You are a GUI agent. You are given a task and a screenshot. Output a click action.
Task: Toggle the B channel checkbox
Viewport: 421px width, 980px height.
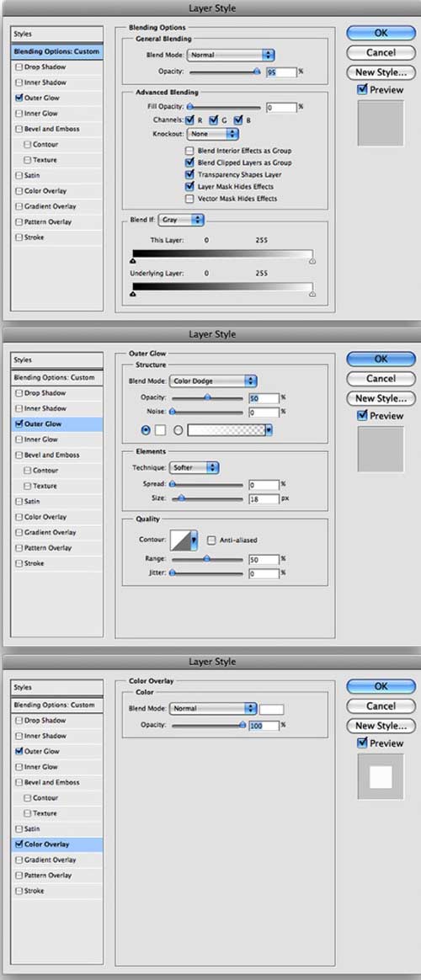(x=238, y=120)
